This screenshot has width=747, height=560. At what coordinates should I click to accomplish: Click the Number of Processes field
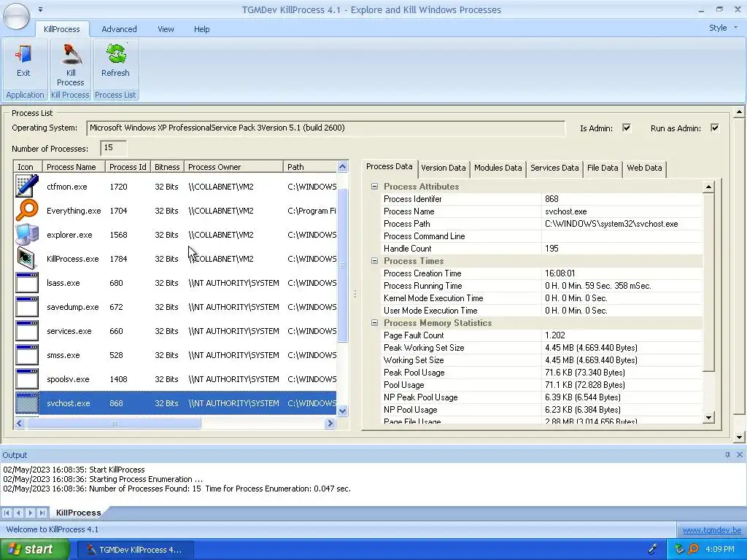coord(113,148)
